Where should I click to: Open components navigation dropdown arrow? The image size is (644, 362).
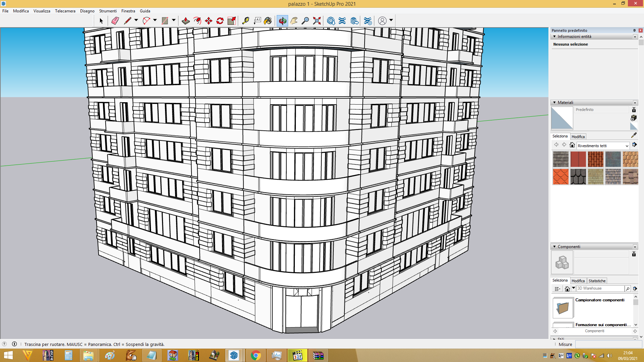[x=574, y=288]
